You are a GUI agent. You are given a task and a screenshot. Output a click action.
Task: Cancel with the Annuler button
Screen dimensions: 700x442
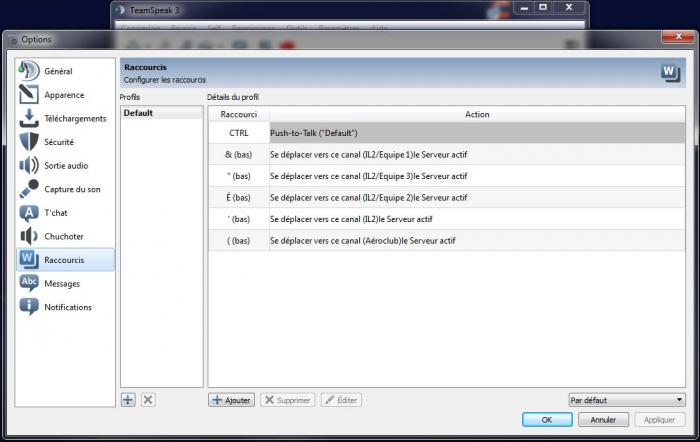coord(603,420)
